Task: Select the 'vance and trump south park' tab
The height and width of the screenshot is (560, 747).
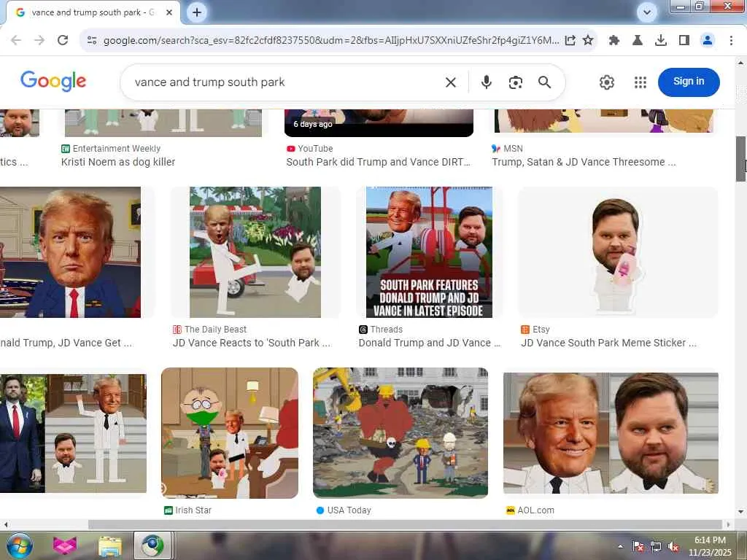Action: [93, 13]
